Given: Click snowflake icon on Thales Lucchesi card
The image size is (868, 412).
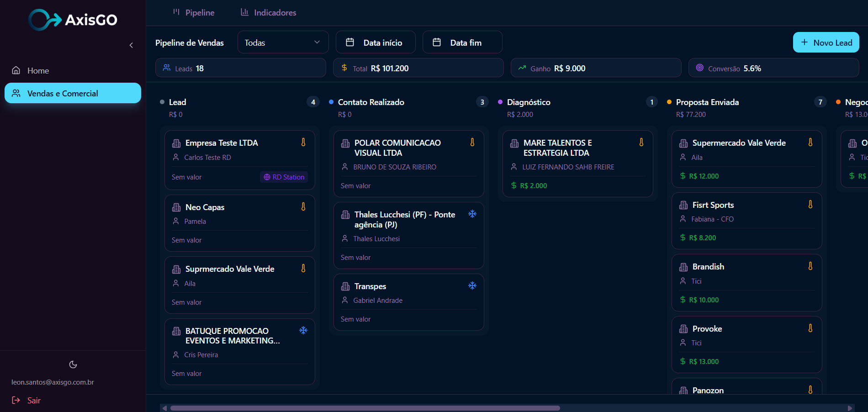Looking at the screenshot, I should tap(472, 214).
